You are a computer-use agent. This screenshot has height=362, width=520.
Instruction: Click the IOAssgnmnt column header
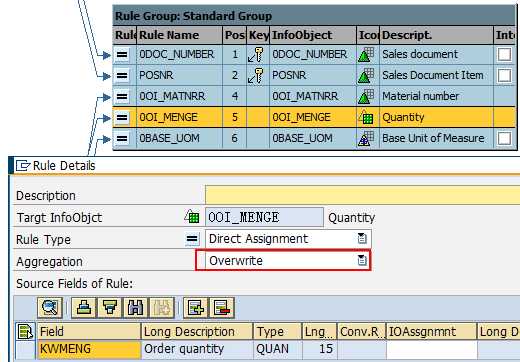pyautogui.click(x=431, y=332)
